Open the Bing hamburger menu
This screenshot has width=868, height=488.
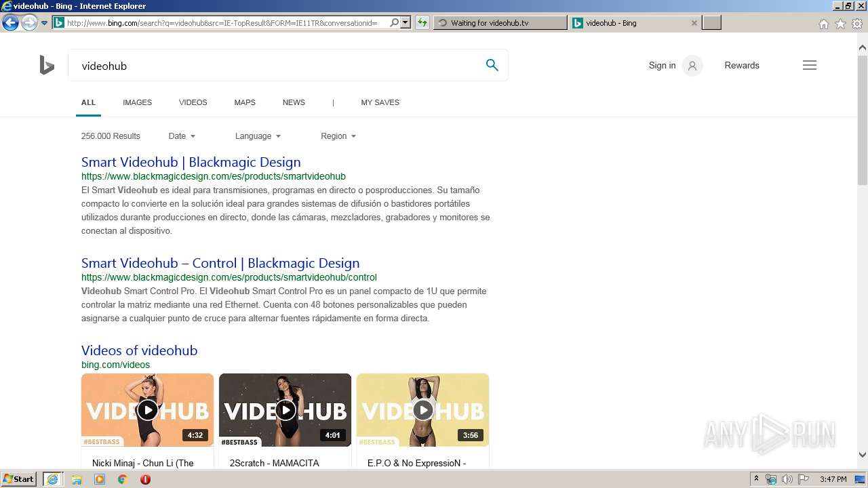810,65
